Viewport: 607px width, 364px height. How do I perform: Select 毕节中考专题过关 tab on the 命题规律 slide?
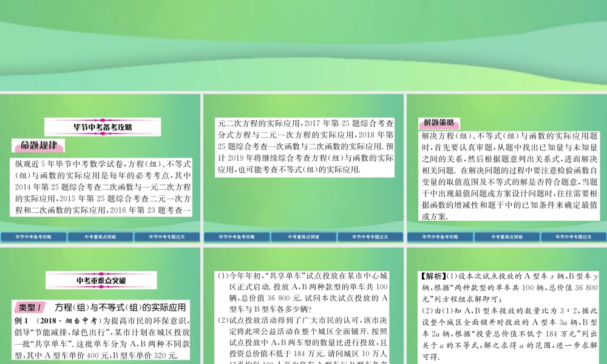[x=167, y=237]
